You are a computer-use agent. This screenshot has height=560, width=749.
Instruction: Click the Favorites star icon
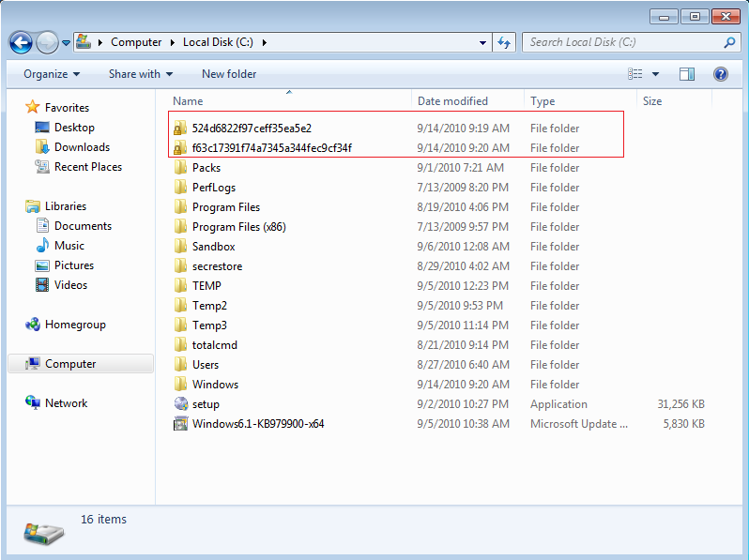click(33, 107)
